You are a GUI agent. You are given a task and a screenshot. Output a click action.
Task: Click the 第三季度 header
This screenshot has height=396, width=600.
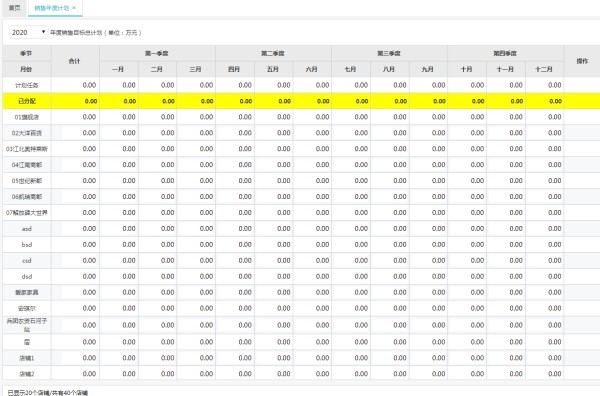click(389, 53)
